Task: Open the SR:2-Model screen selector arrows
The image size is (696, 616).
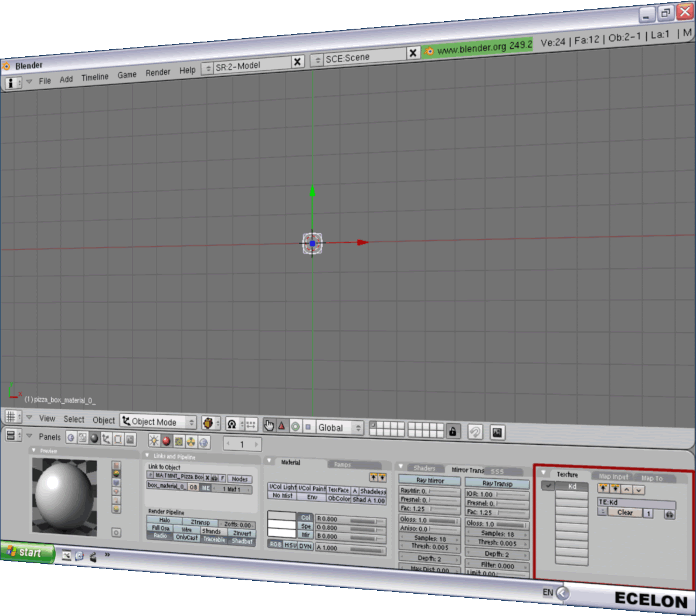Action: [208, 69]
